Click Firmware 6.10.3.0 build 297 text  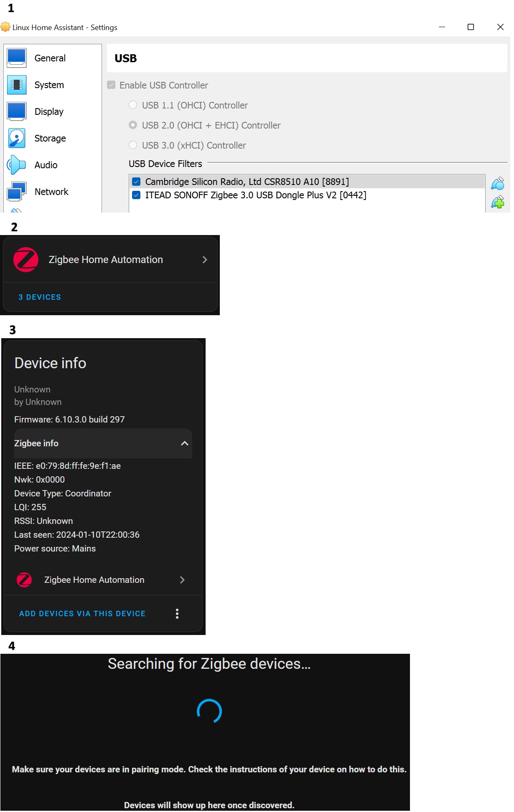coord(69,420)
